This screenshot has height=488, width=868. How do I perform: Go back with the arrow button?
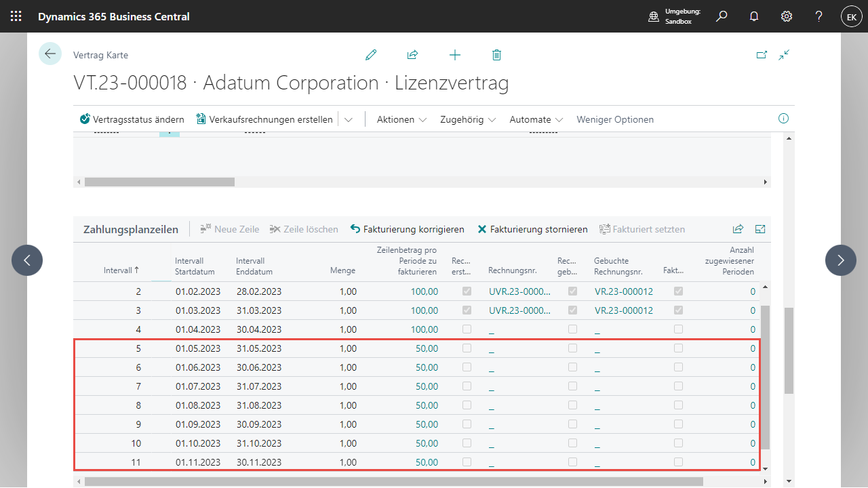(x=50, y=54)
